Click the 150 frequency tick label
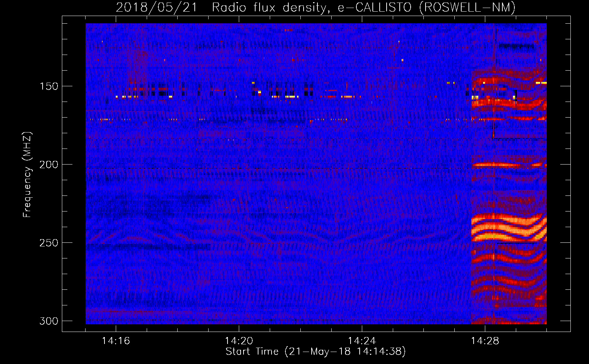 tap(49, 86)
